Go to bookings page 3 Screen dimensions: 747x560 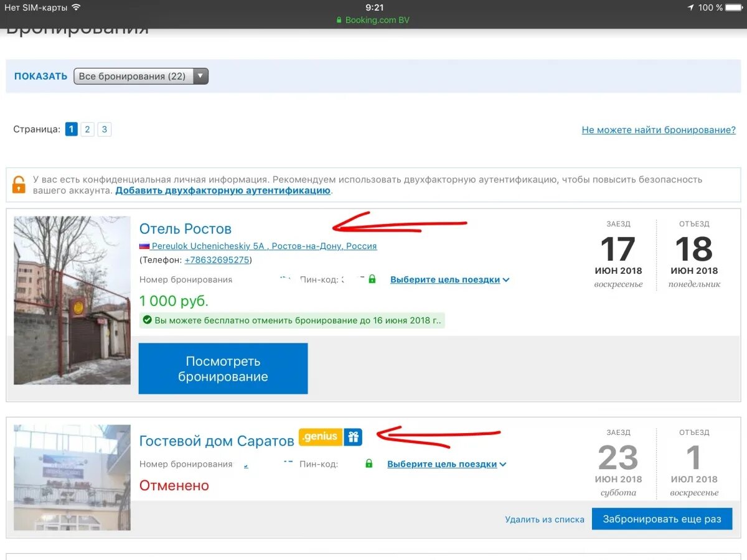pos(105,129)
